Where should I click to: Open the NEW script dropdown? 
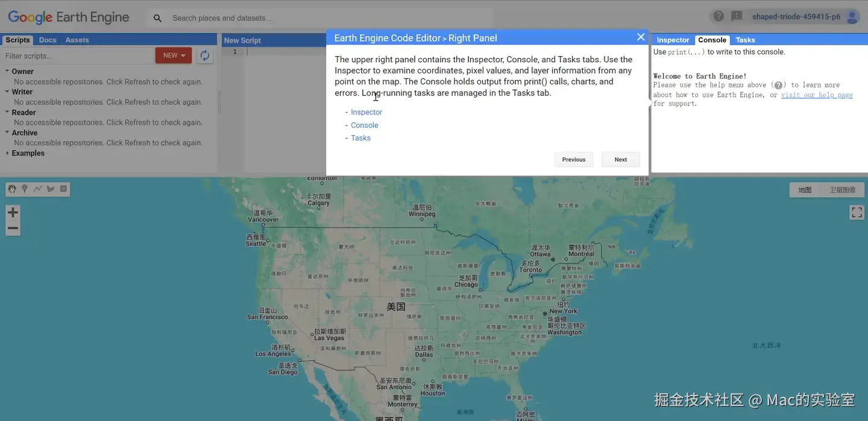click(x=174, y=55)
